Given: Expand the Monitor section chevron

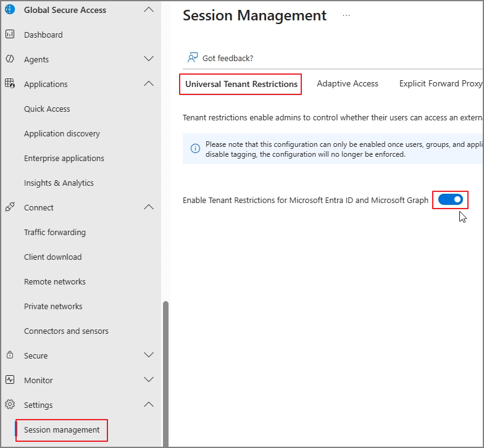Looking at the screenshot, I should point(149,380).
